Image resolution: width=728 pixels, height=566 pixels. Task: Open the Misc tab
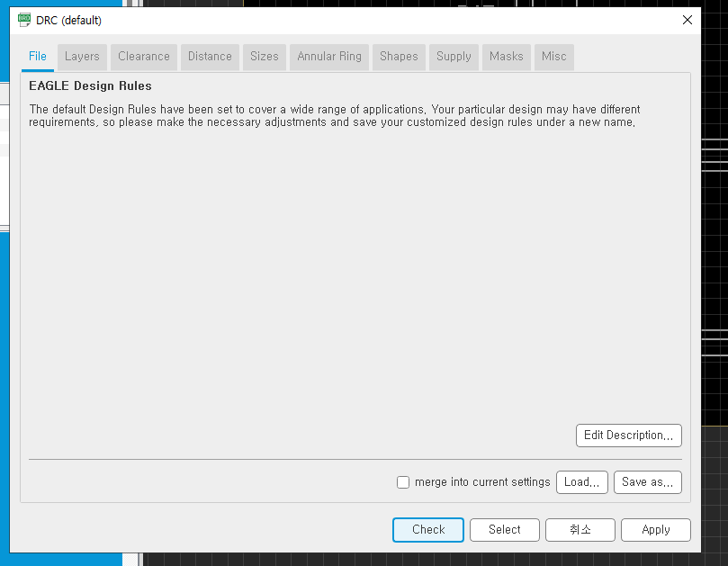[554, 57]
